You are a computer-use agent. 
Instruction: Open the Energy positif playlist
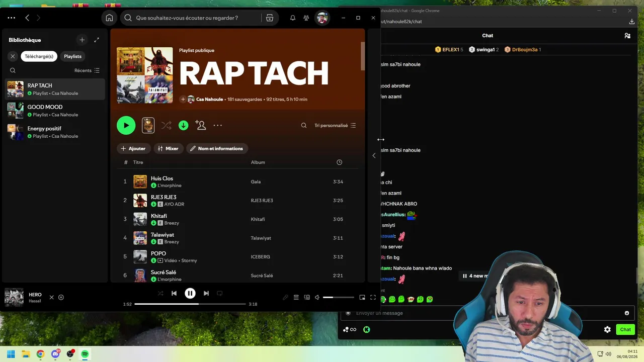point(55,132)
